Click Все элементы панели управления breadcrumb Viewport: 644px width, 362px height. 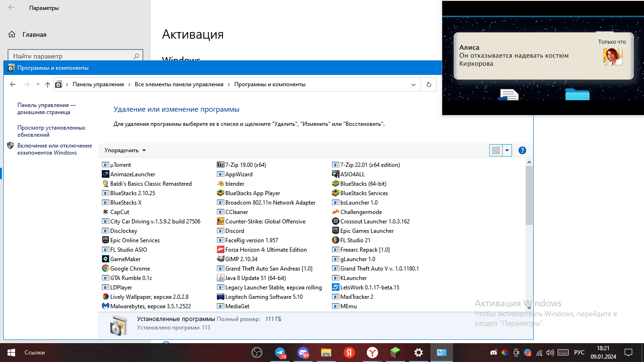179,84
